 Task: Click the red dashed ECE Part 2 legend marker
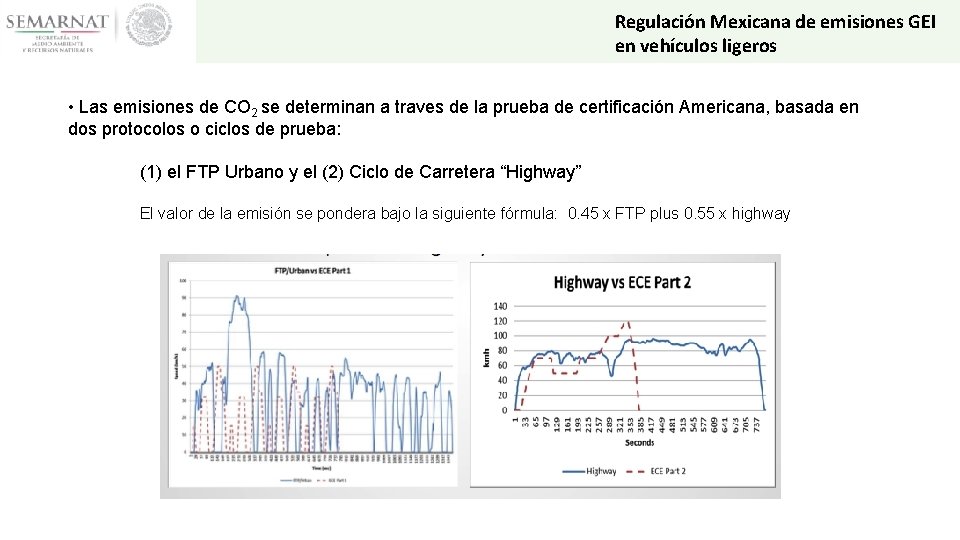pos(636,471)
